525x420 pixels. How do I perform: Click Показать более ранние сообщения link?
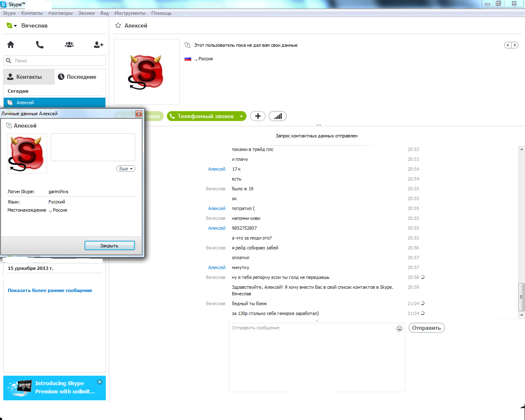click(x=50, y=290)
